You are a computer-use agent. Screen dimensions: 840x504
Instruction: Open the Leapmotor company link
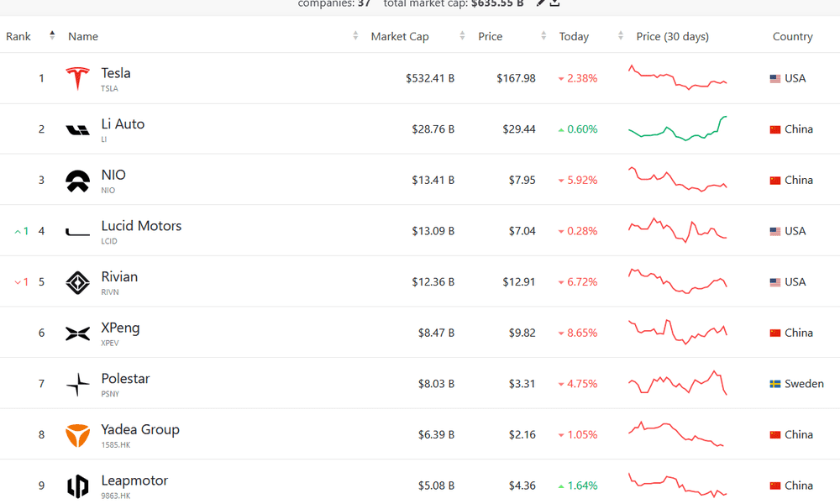pyautogui.click(x=134, y=480)
